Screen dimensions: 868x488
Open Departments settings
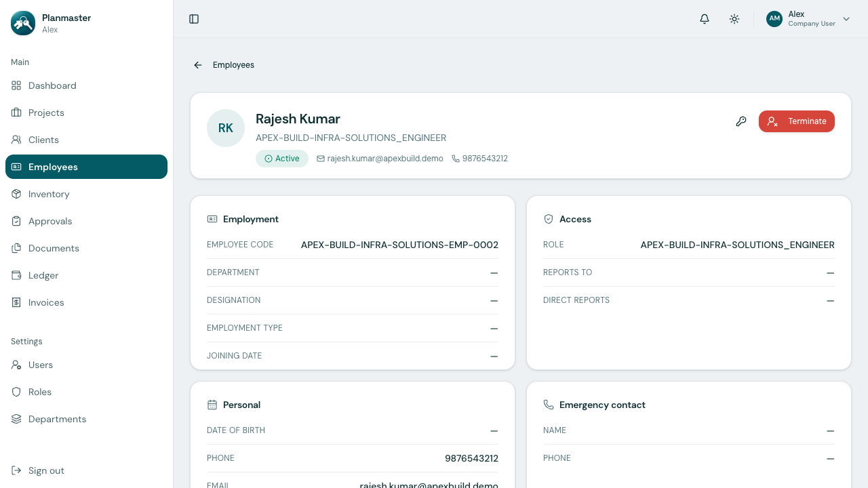pos(86,419)
